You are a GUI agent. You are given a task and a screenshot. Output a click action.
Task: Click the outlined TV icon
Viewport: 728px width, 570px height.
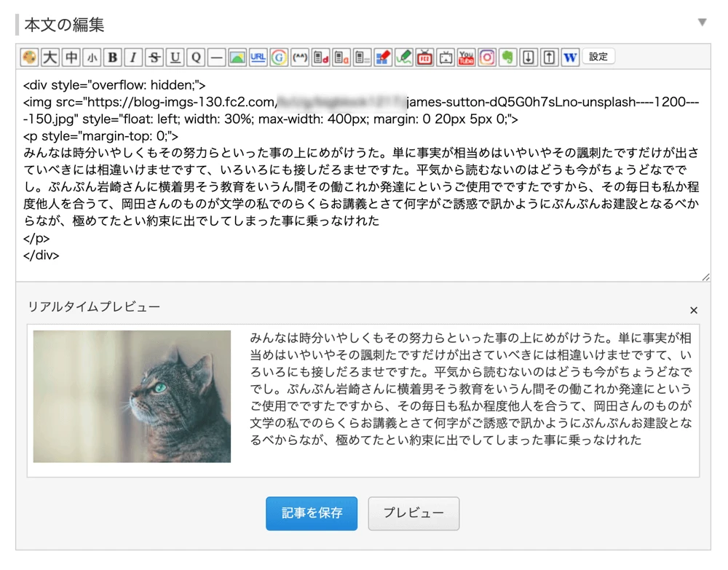(446, 58)
